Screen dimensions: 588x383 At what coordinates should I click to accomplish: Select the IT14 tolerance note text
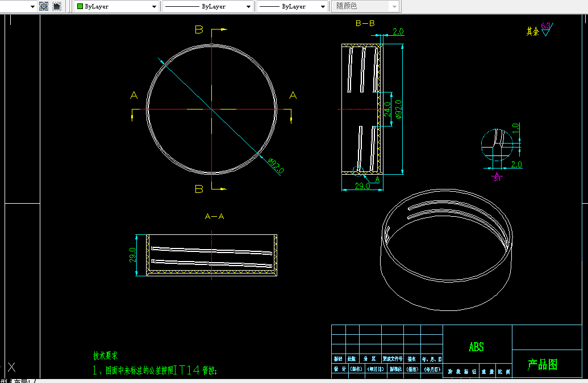pyautogui.click(x=155, y=371)
